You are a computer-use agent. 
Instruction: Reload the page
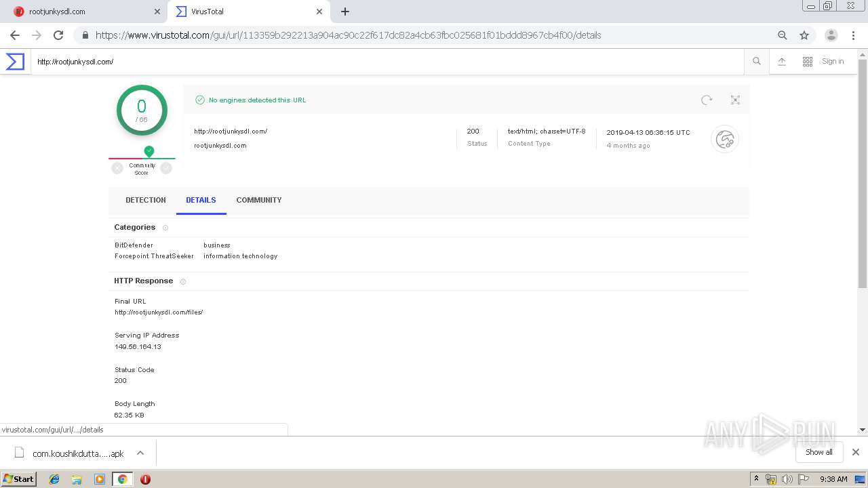click(58, 35)
